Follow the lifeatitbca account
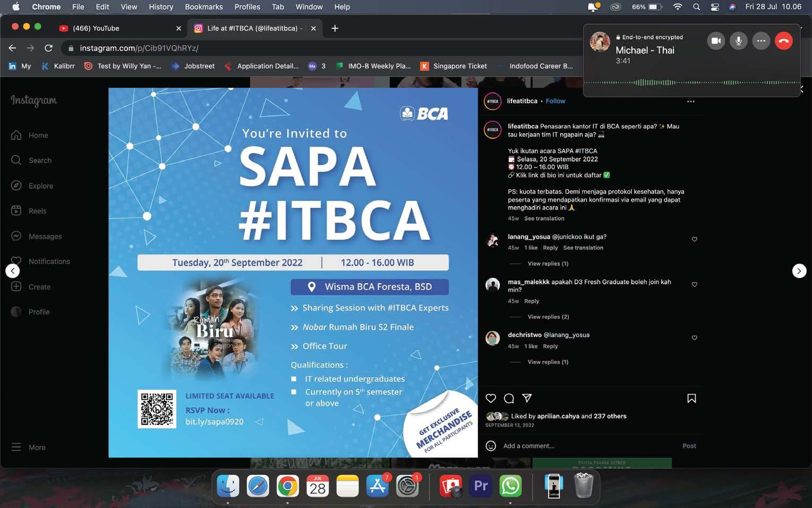The image size is (812, 508). click(x=555, y=101)
